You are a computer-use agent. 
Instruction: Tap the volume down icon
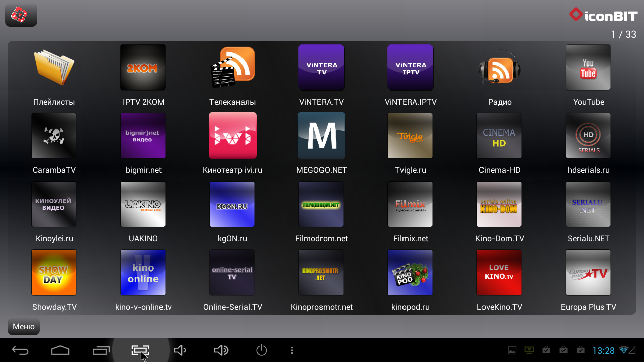click(180, 350)
